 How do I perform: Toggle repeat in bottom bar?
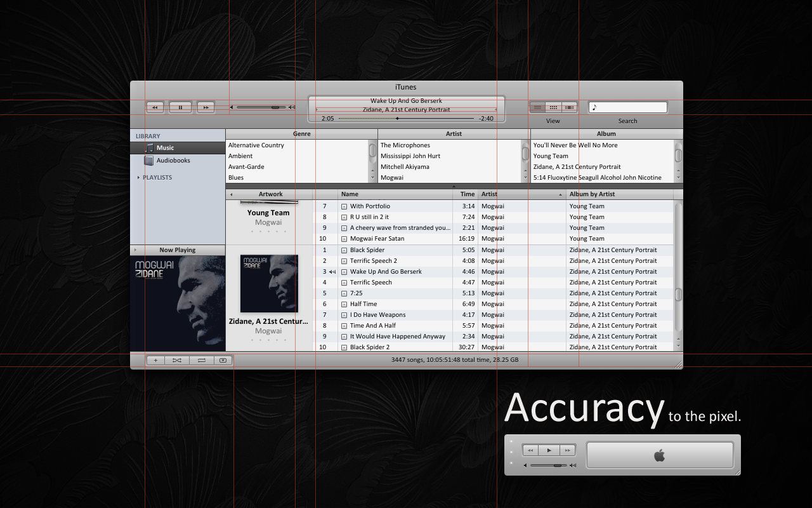[201, 360]
